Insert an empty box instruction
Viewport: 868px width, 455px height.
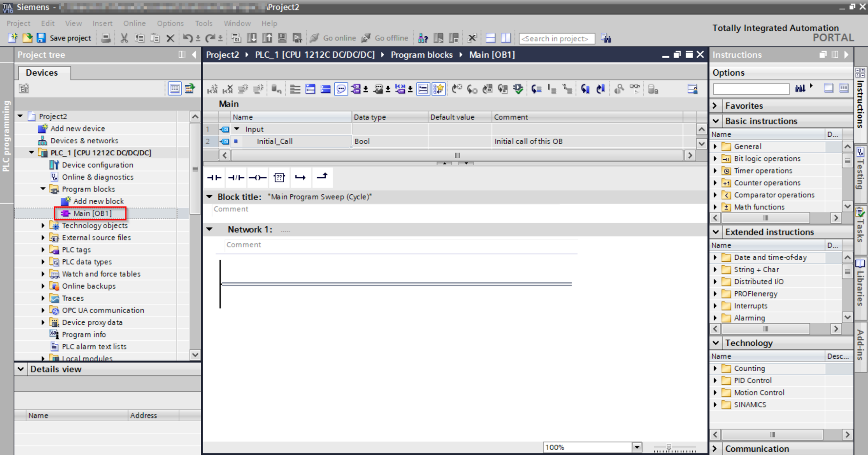(x=279, y=177)
